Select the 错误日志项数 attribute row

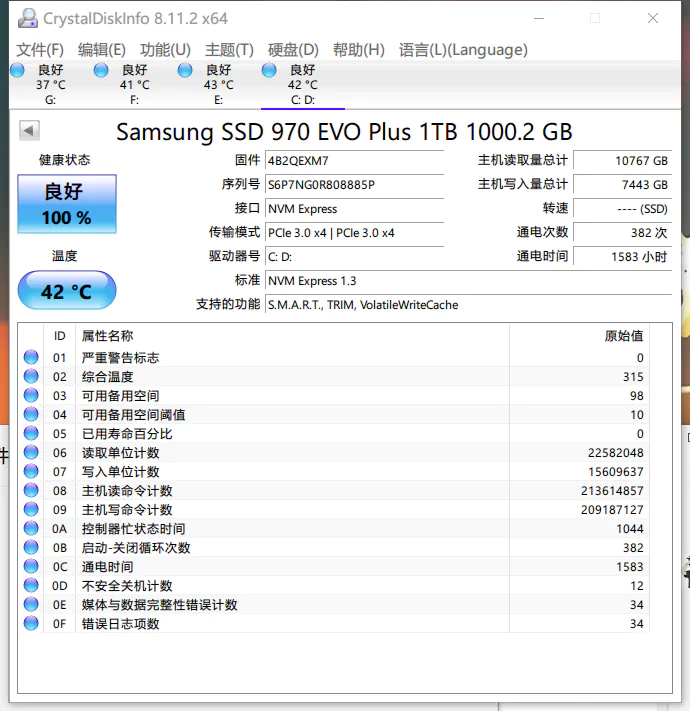(335, 623)
